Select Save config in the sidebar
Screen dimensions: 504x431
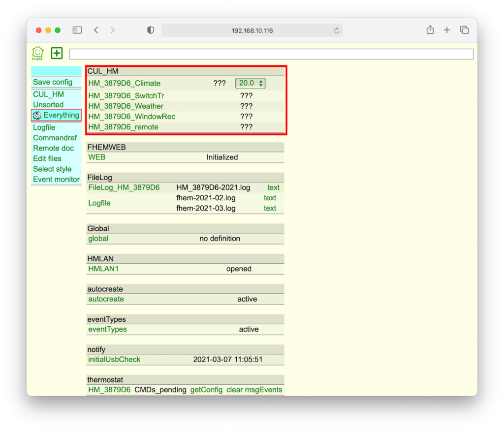pyautogui.click(x=53, y=82)
